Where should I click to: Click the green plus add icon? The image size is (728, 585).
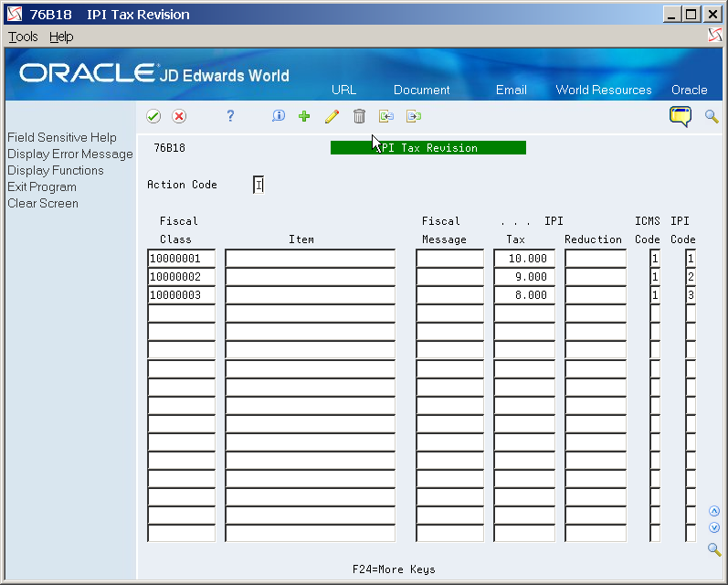[x=304, y=116]
